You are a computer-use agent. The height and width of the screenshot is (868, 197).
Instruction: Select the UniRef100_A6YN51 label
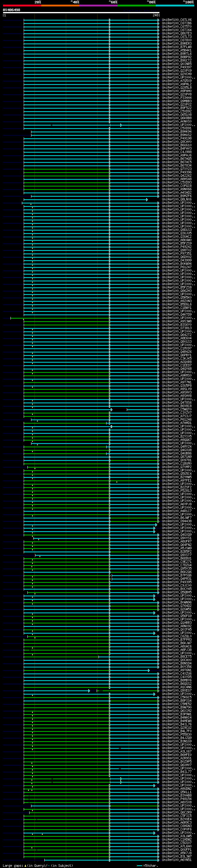coord(177,860)
